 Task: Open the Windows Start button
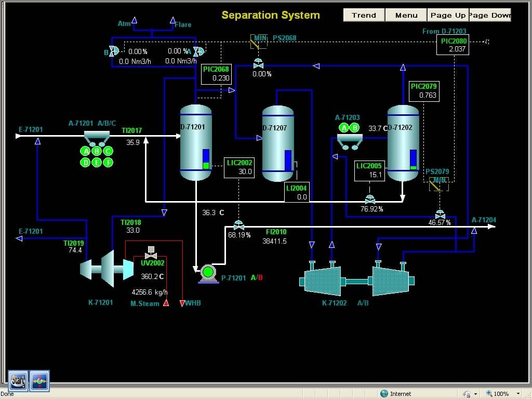coord(18,381)
